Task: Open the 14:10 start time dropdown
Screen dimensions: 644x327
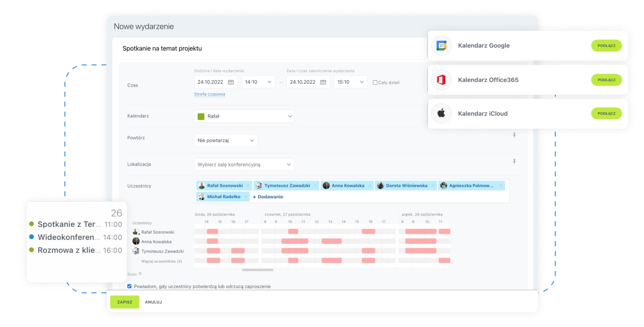Action: pos(259,82)
